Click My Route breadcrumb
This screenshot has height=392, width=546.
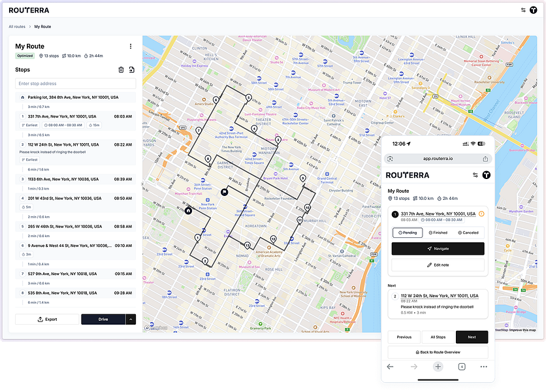coord(42,27)
